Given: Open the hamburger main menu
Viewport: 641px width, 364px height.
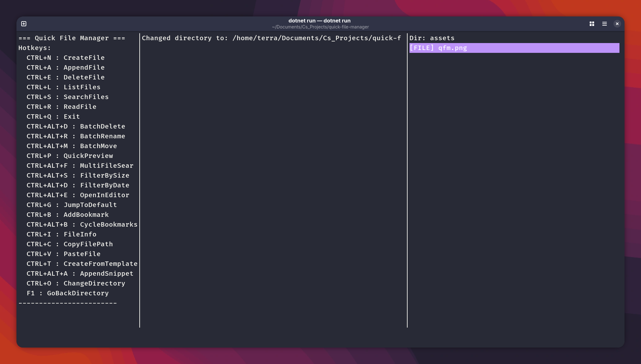Looking at the screenshot, I should (x=604, y=24).
